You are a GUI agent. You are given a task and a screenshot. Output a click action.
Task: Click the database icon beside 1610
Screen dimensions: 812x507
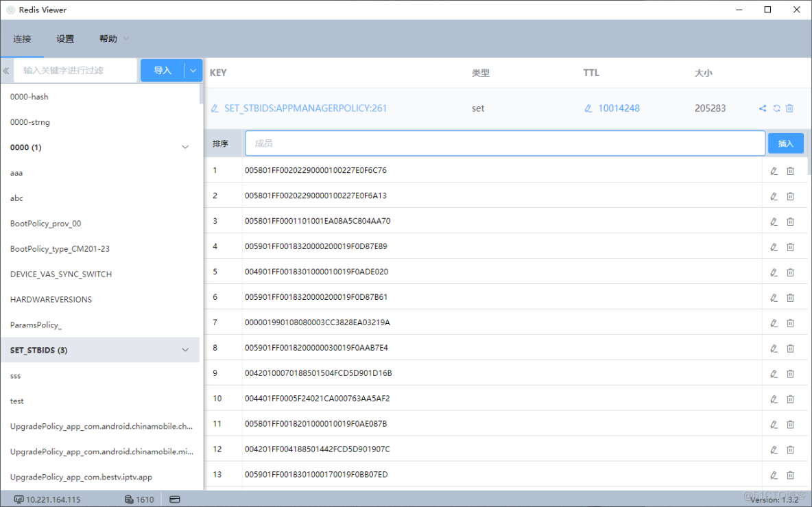pyautogui.click(x=129, y=499)
